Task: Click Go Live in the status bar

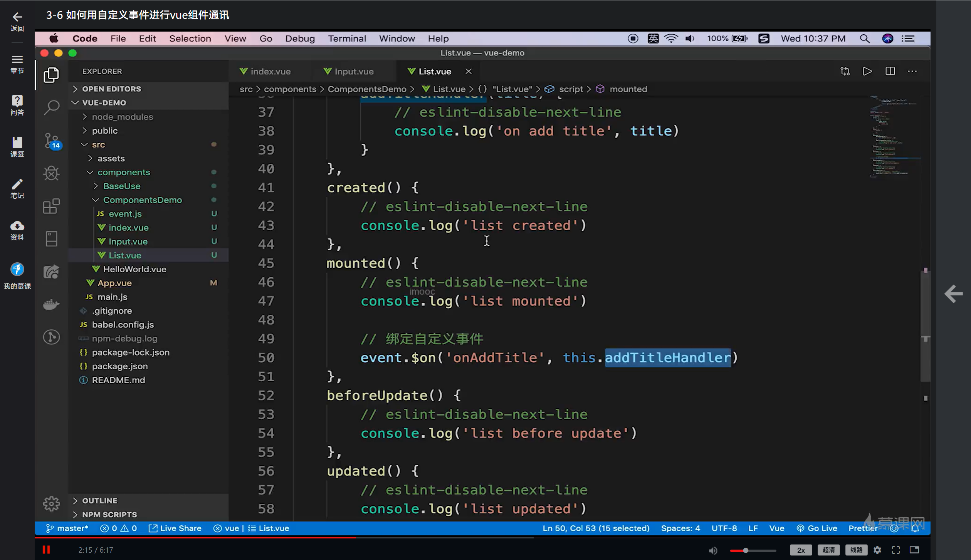Action: click(817, 528)
